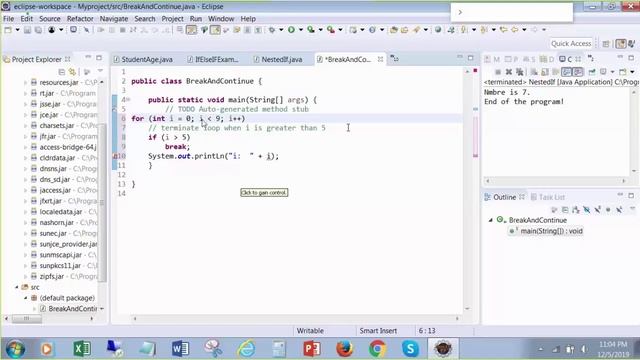The height and width of the screenshot is (360, 640).
Task: Click the red error marker in overview ruler
Action: [475, 71]
